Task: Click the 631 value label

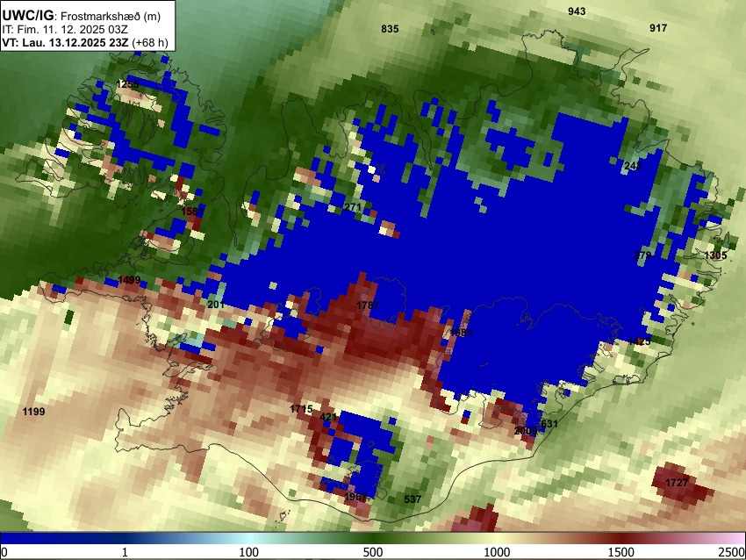Action: click(549, 423)
